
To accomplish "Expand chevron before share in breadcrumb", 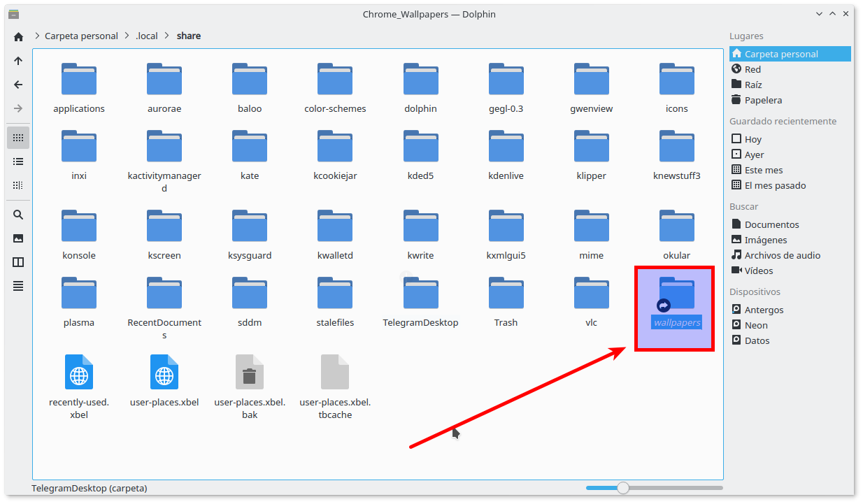I will point(167,36).
